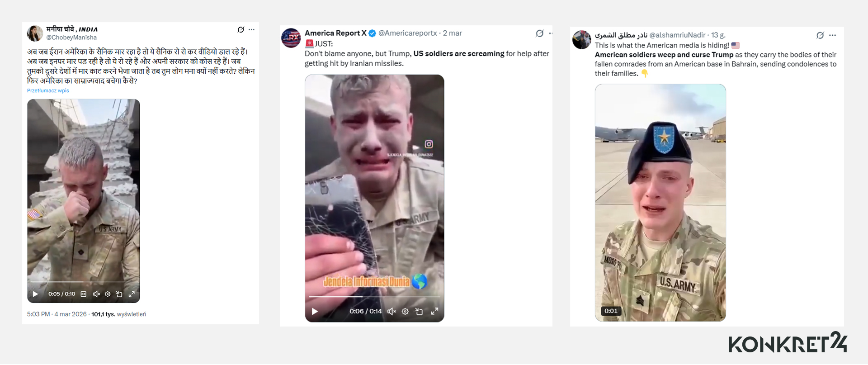
Task: Expand middle video to fullscreen
Action: click(x=434, y=312)
